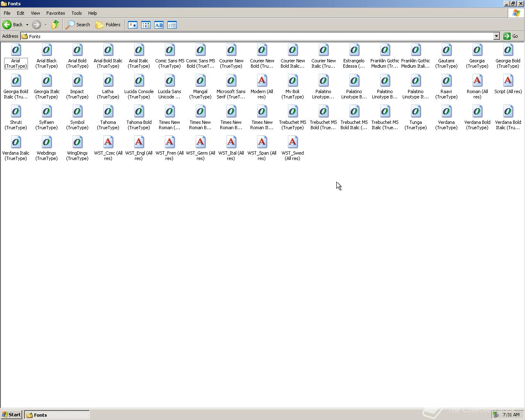The width and height of the screenshot is (525, 420).
Task: Click the system tray clock
Action: [511, 415]
